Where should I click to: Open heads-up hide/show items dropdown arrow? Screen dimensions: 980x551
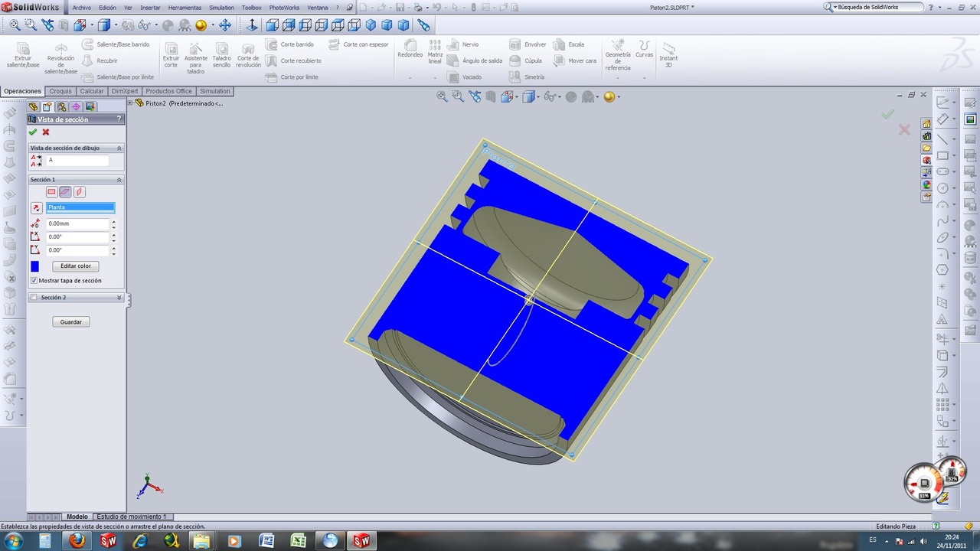tap(560, 97)
